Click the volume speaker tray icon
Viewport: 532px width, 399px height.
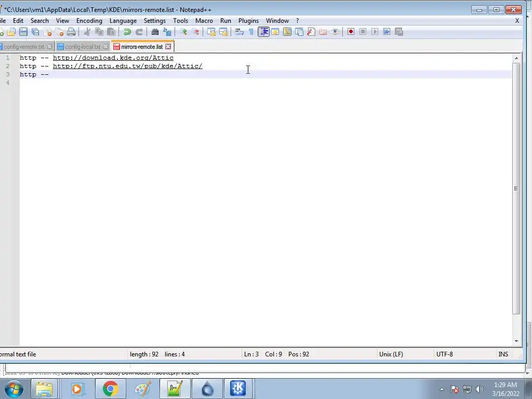(480, 389)
